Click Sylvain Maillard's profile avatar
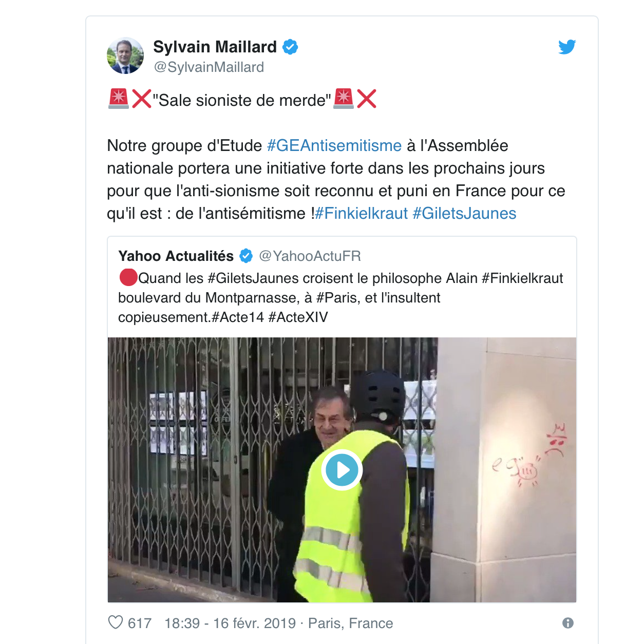This screenshot has width=644, height=644. (x=125, y=55)
